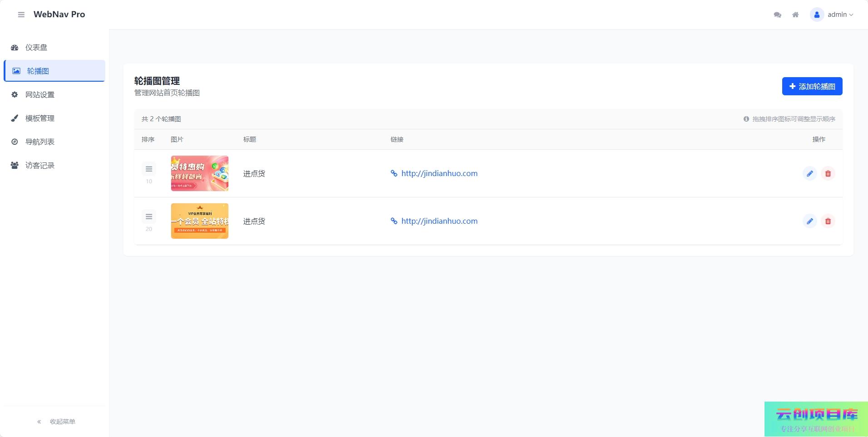This screenshot has width=868, height=437.
Task: Click the home icon in top bar
Action: click(795, 15)
